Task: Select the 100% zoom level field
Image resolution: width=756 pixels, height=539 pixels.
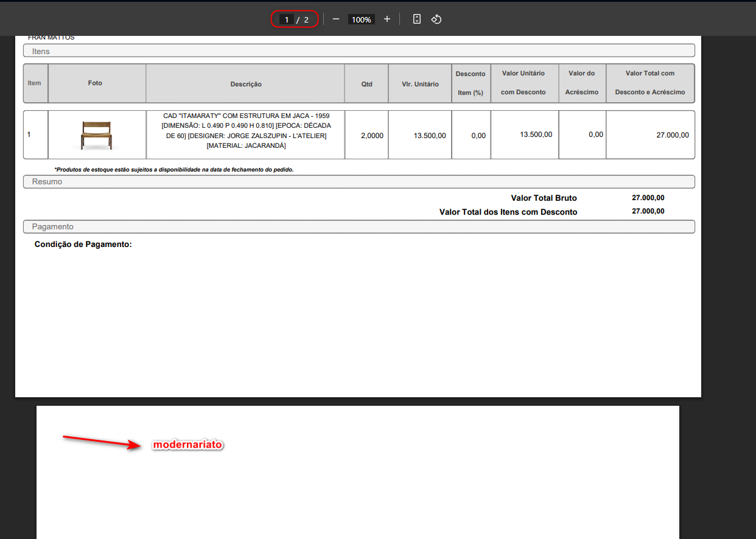Action: (x=361, y=19)
